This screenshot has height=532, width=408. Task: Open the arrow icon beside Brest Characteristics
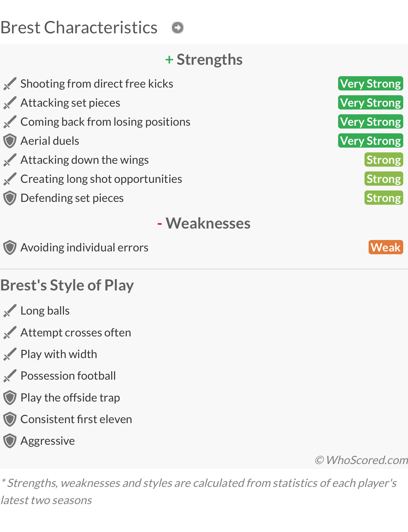coord(178,28)
